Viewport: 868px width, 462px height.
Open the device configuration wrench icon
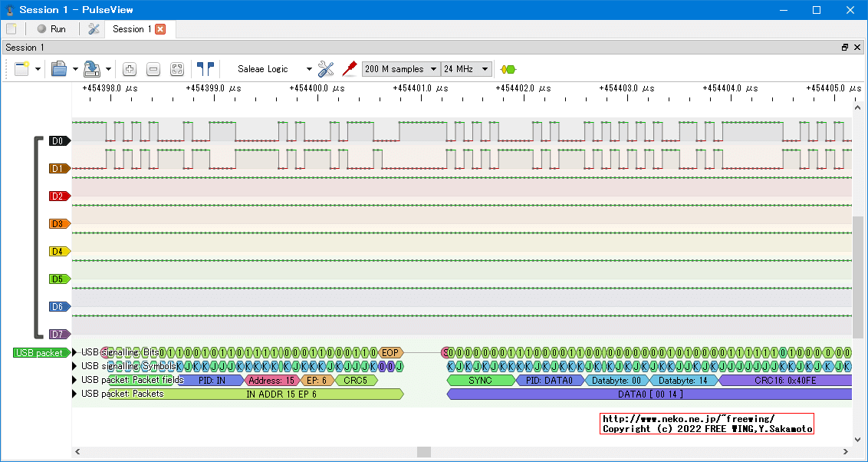pos(326,69)
